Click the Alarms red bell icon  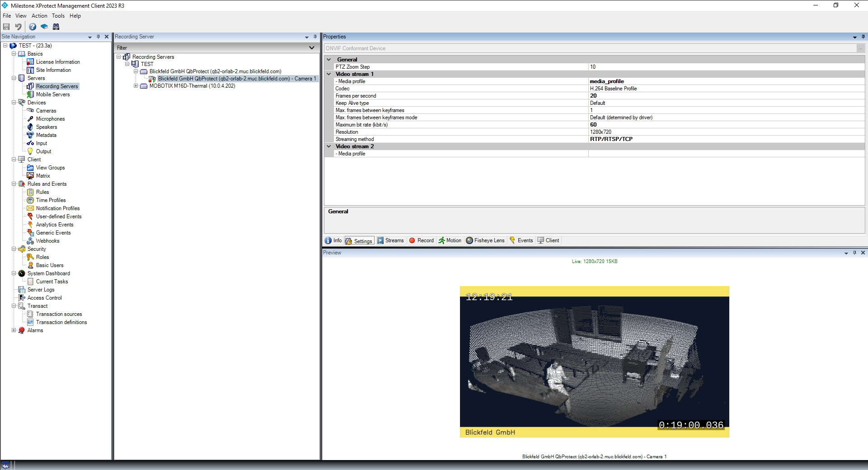point(22,330)
